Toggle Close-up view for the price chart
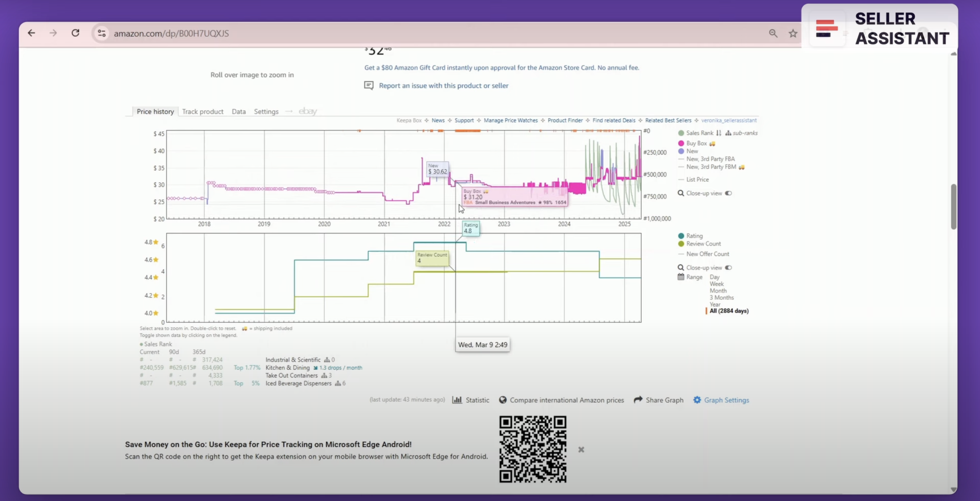 pos(728,193)
